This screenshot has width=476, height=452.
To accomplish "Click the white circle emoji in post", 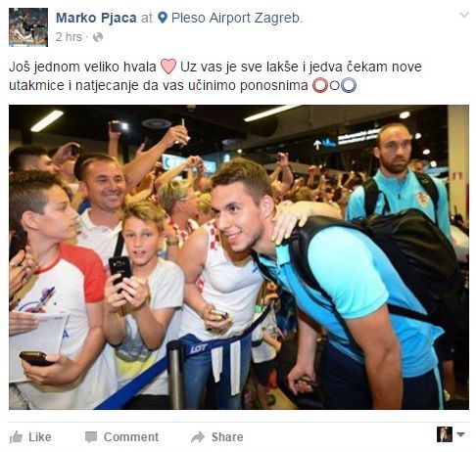I will tap(334, 86).
